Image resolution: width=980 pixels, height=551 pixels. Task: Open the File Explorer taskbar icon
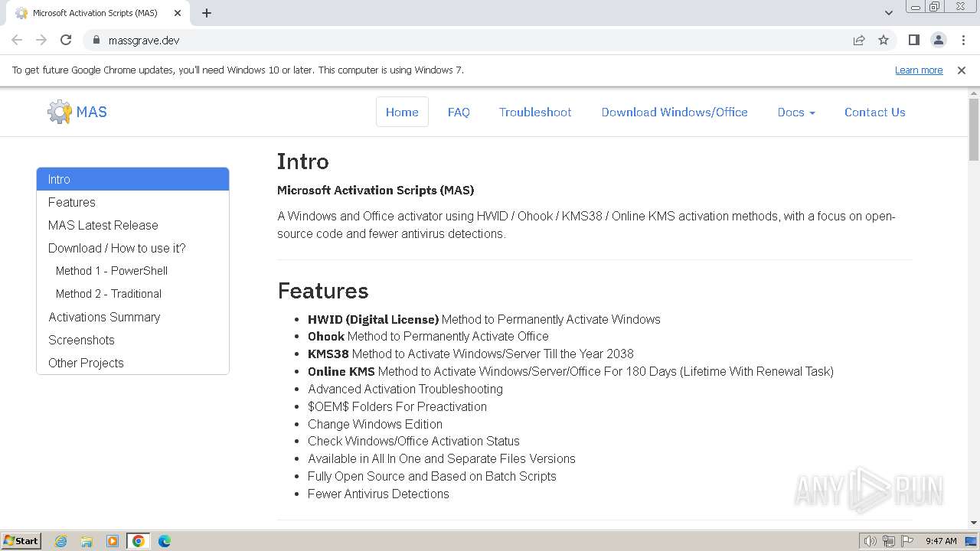[x=87, y=541]
